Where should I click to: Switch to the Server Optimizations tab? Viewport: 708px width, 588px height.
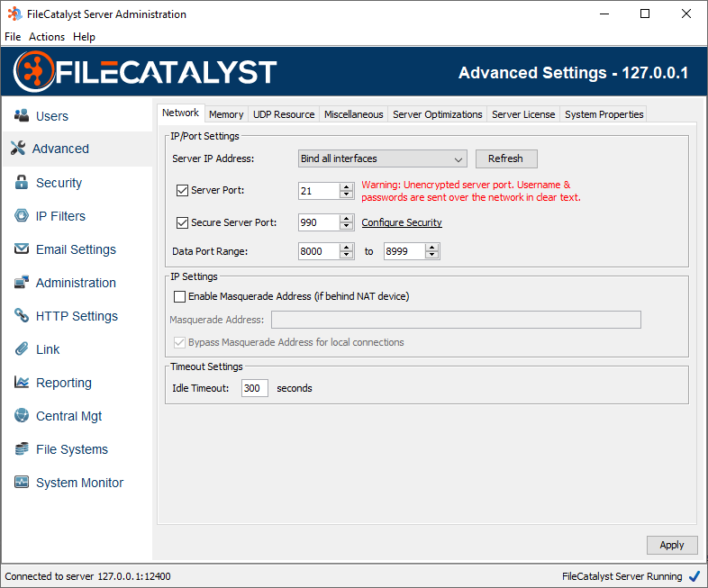(437, 114)
